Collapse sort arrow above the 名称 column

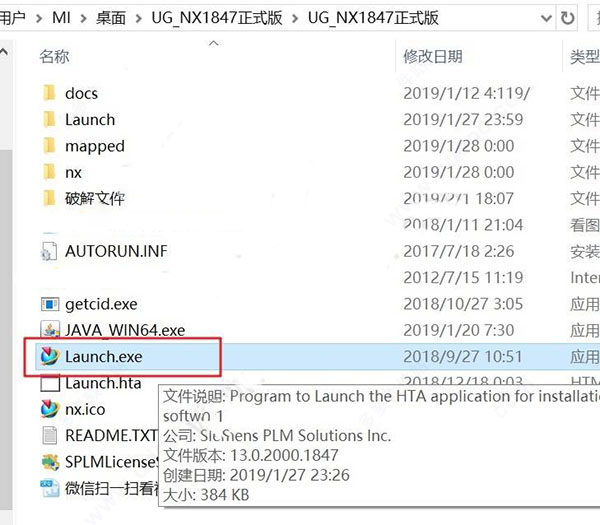(x=214, y=43)
